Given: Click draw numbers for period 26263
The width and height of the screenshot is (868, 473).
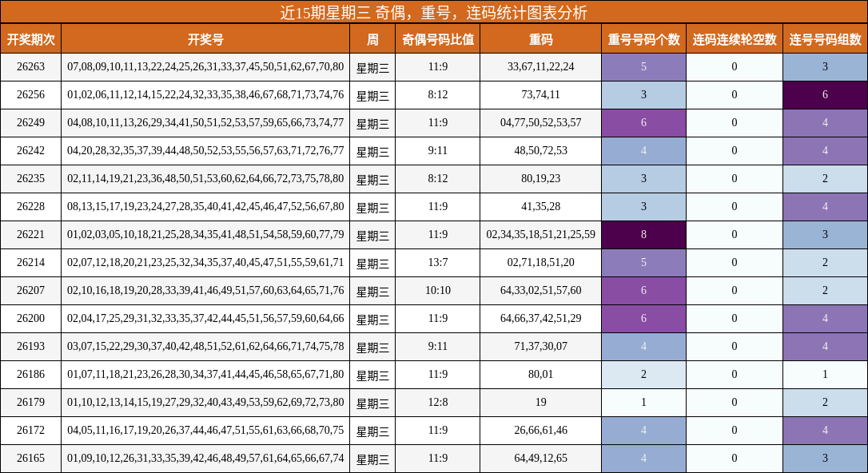Looking at the screenshot, I should coord(205,67).
